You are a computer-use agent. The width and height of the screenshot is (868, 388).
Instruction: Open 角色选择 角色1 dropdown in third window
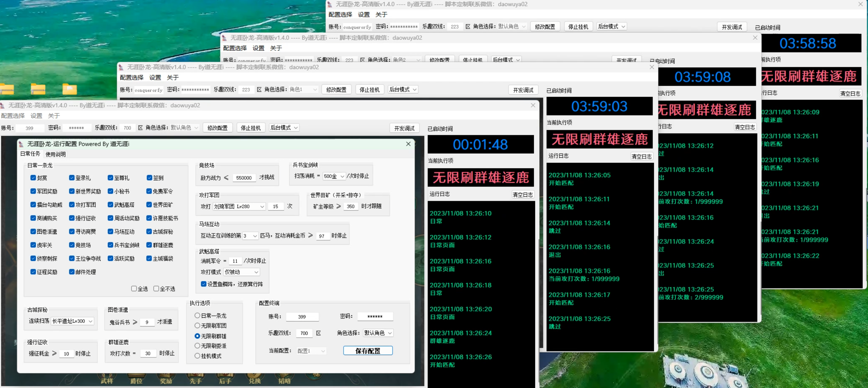click(x=303, y=89)
